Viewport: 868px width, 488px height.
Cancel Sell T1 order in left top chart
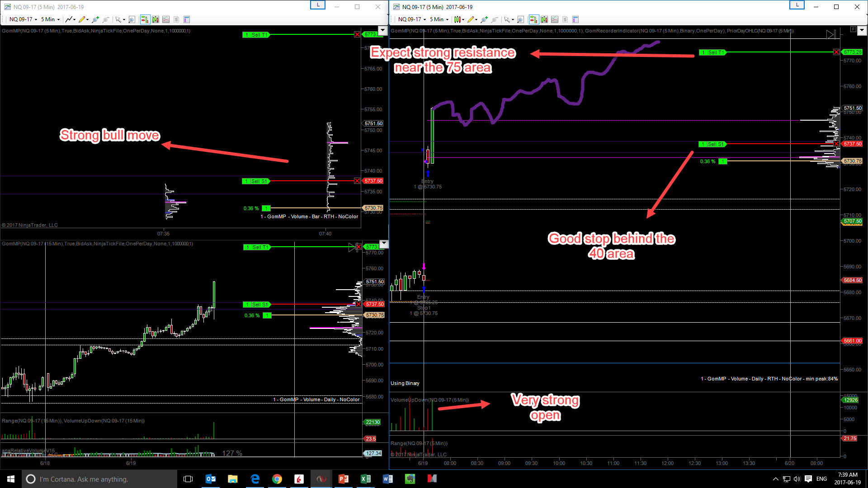click(x=357, y=35)
